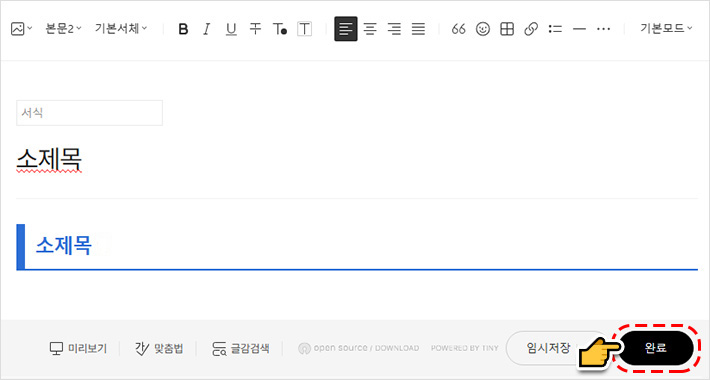Open the more options ellipsis menu
This screenshot has height=380, width=710.
pyautogui.click(x=603, y=29)
